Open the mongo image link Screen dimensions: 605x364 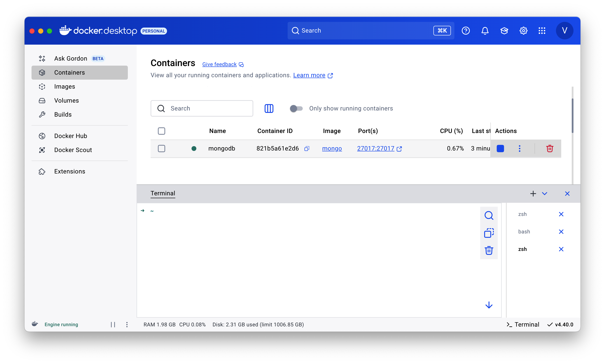tap(332, 148)
